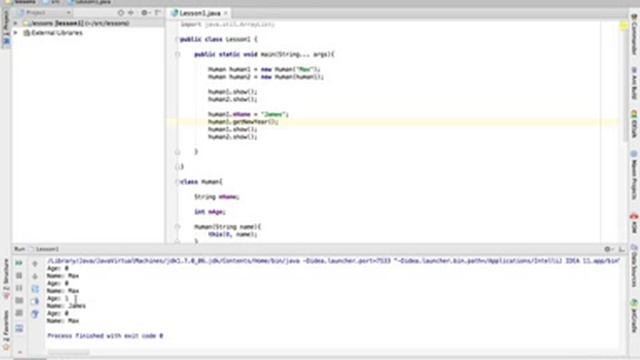Expand the lessons module tree node

pos(16,23)
